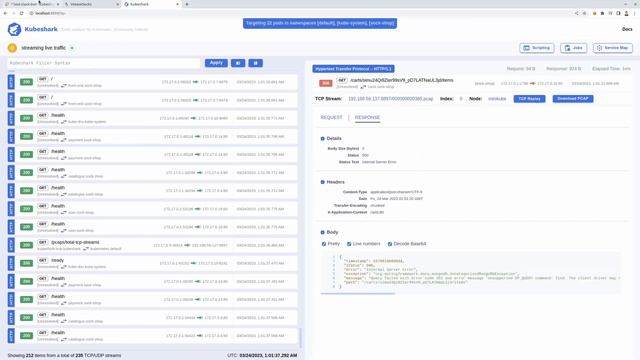The width and height of the screenshot is (640, 360).
Task: Open the TCP Stream pcap link
Action: point(391,99)
